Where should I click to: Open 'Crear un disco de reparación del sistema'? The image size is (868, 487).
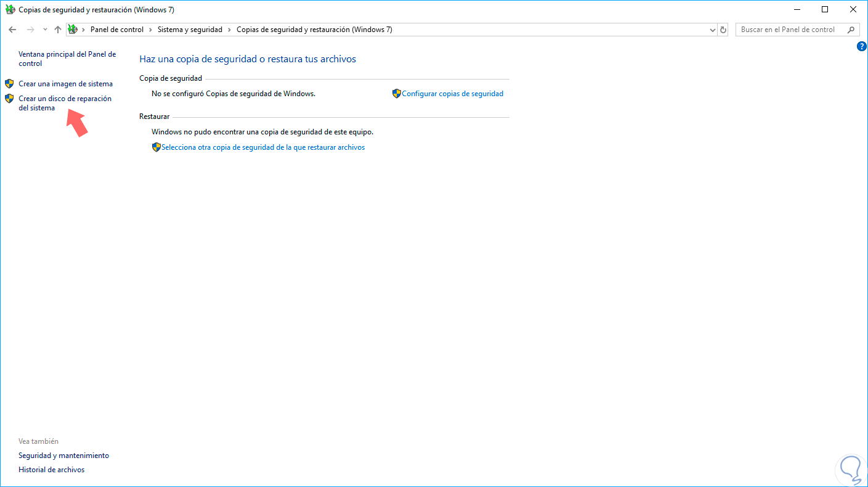65,103
